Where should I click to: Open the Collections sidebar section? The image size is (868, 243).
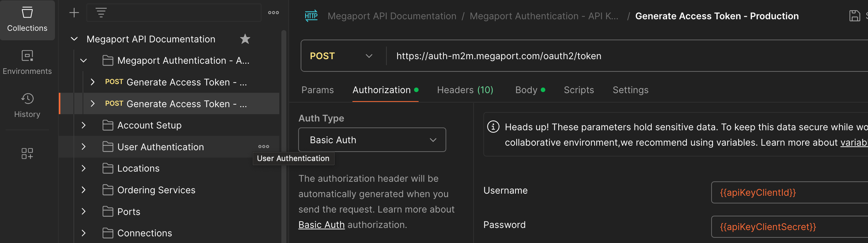27,20
